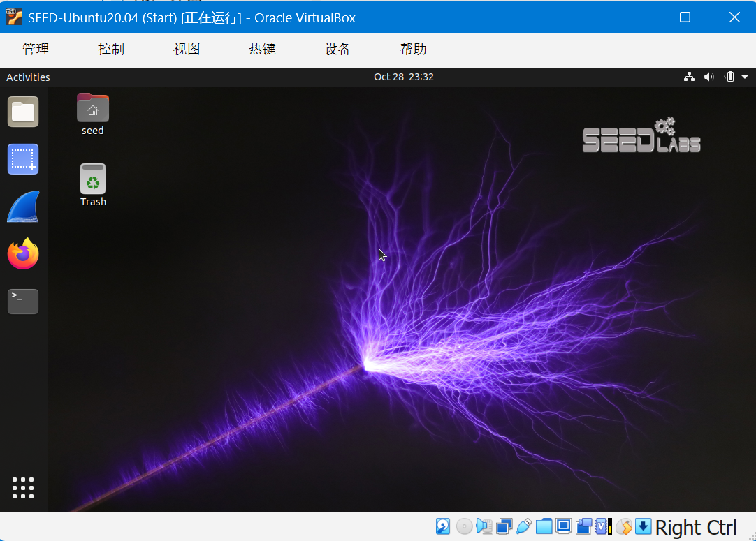Screen dimensions: 756x541
Task: Open the 管理 menu
Action: (36, 49)
